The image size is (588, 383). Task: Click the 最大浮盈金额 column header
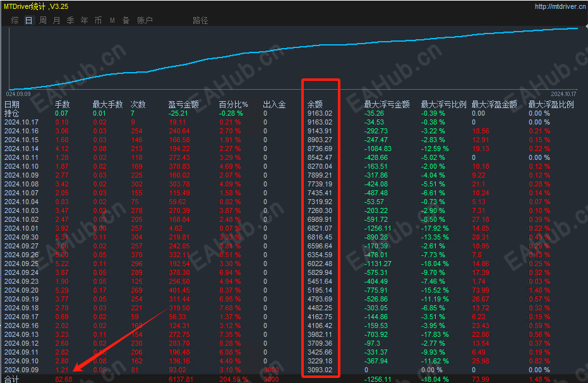[x=495, y=104]
